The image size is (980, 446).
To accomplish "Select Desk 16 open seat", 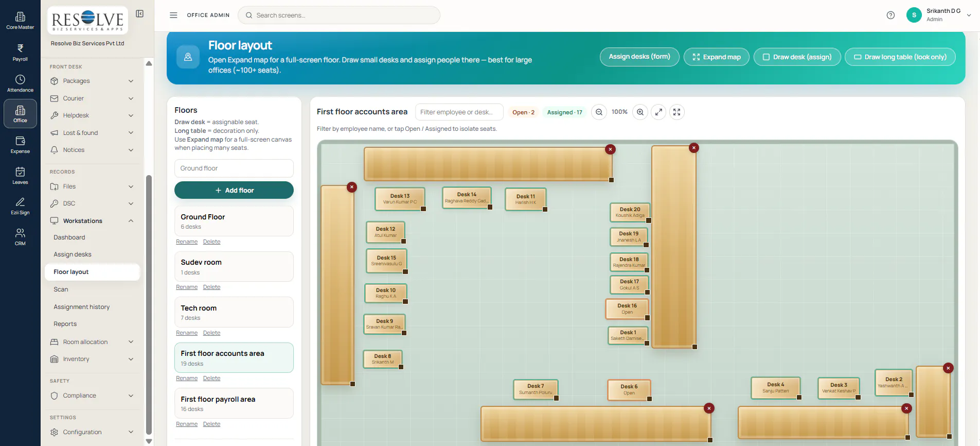I will pos(627,308).
